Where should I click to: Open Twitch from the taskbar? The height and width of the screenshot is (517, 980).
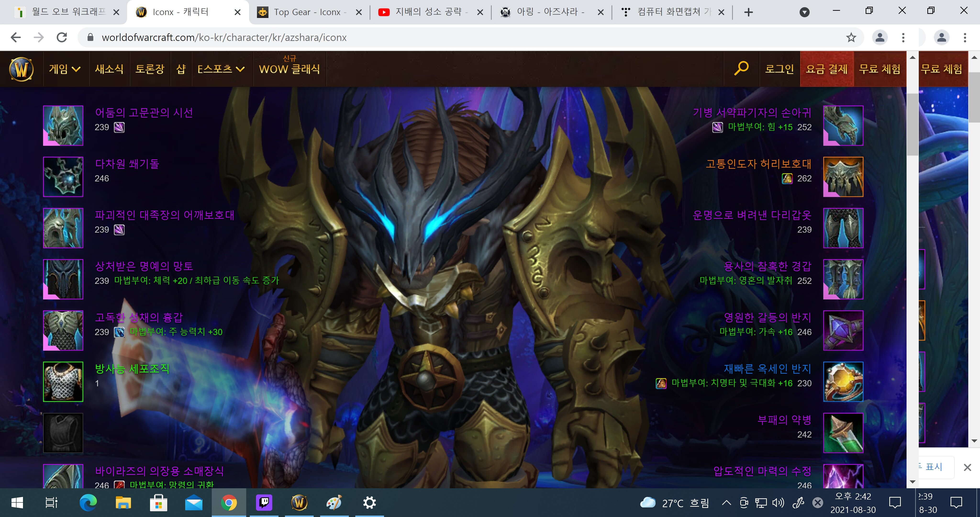264,503
